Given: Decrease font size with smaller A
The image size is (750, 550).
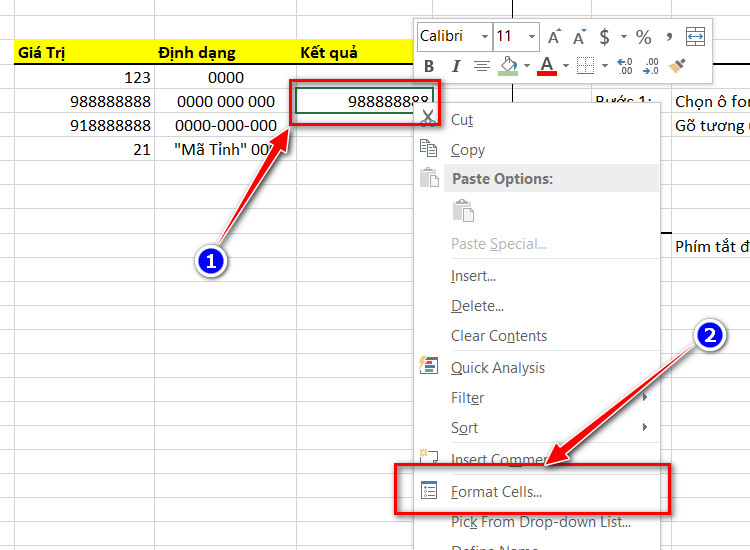Looking at the screenshot, I should [580, 36].
